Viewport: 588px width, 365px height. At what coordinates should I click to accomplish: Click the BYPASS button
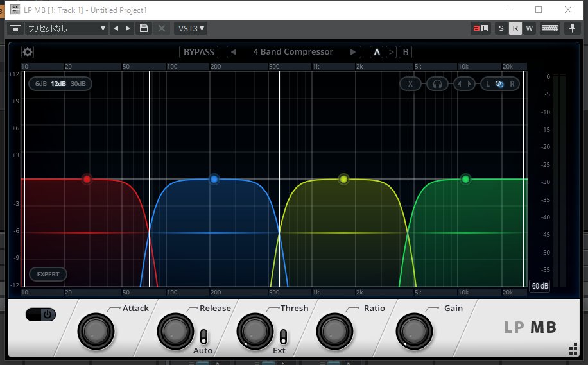tap(199, 52)
